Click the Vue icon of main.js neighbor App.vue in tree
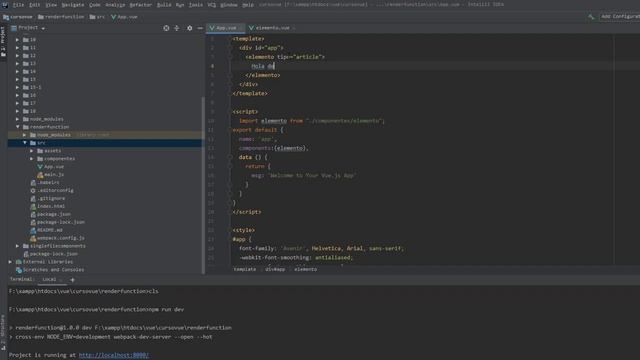 point(40,167)
